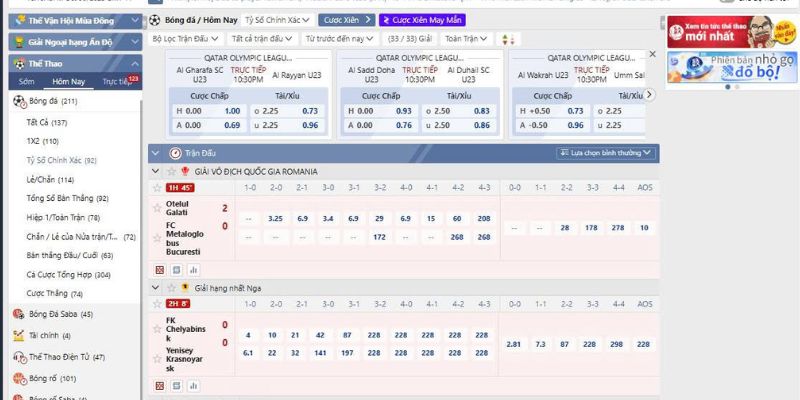Click the Cược Xiên May Mắn button

(422, 19)
